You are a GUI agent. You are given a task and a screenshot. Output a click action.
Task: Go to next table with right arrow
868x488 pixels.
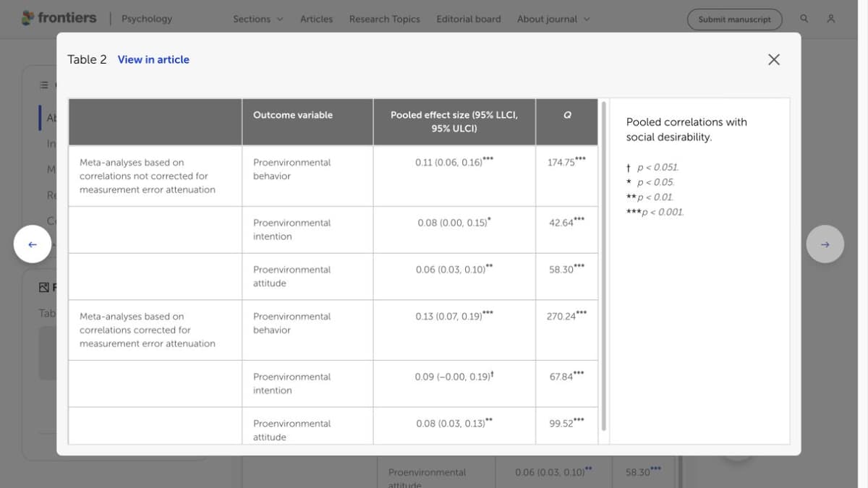(825, 244)
